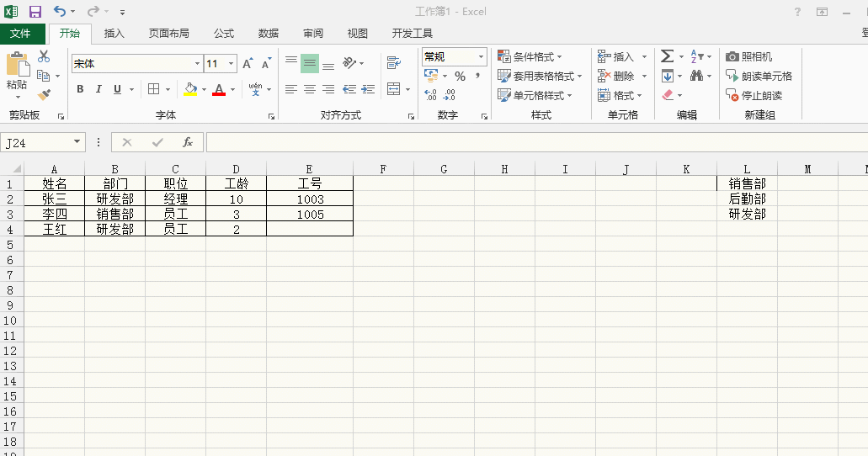Open the 文件 menu
Image resolution: width=868 pixels, height=456 pixels.
point(20,34)
